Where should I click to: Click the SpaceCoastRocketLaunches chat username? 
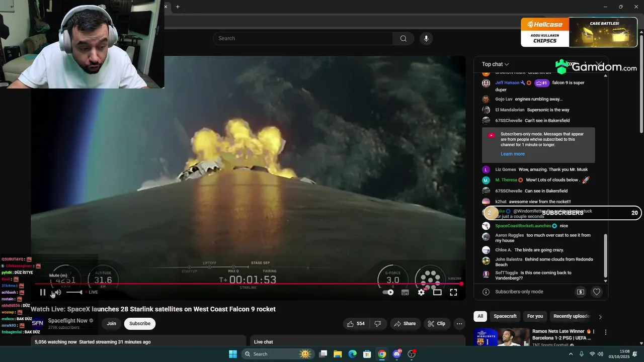click(523, 226)
